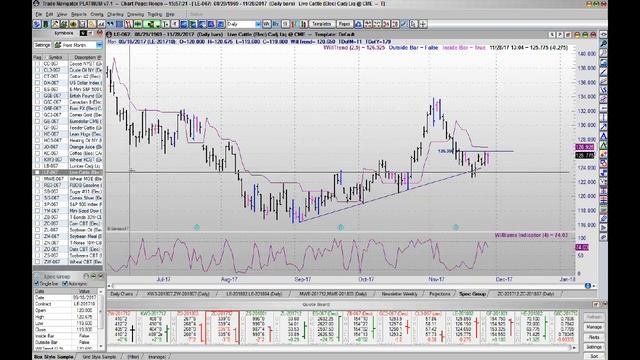Click the Pages toolbar button

[x=344, y=24]
